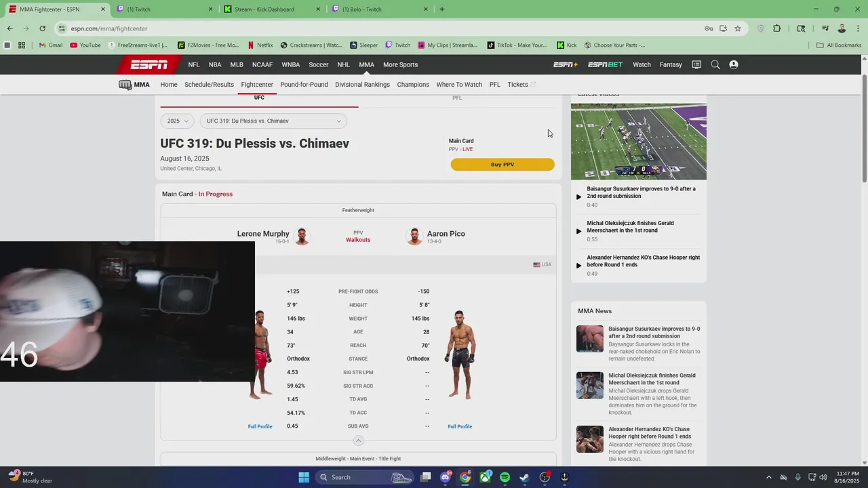
Task: Expand the 2025 year dropdown
Action: coord(177,121)
